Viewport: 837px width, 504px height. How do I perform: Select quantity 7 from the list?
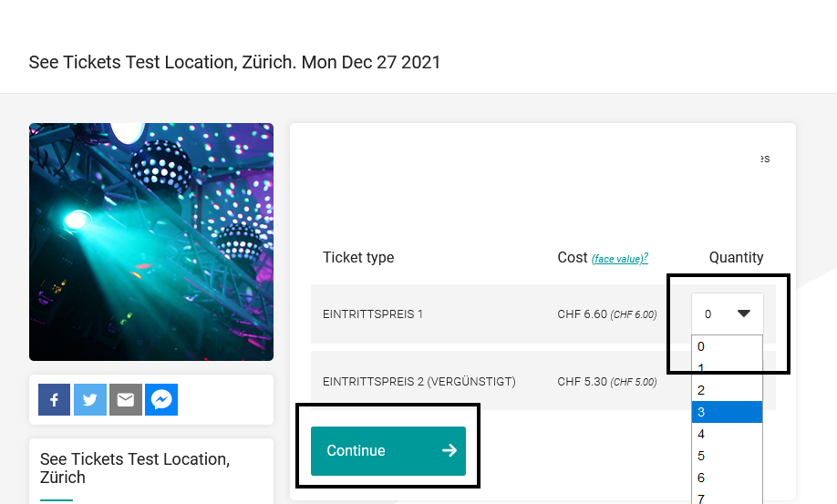[727, 499]
